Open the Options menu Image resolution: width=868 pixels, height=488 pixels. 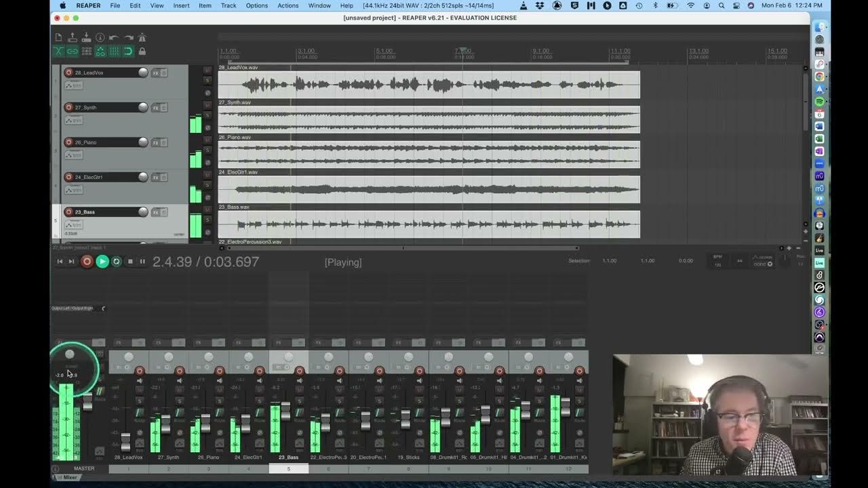tap(256, 5)
